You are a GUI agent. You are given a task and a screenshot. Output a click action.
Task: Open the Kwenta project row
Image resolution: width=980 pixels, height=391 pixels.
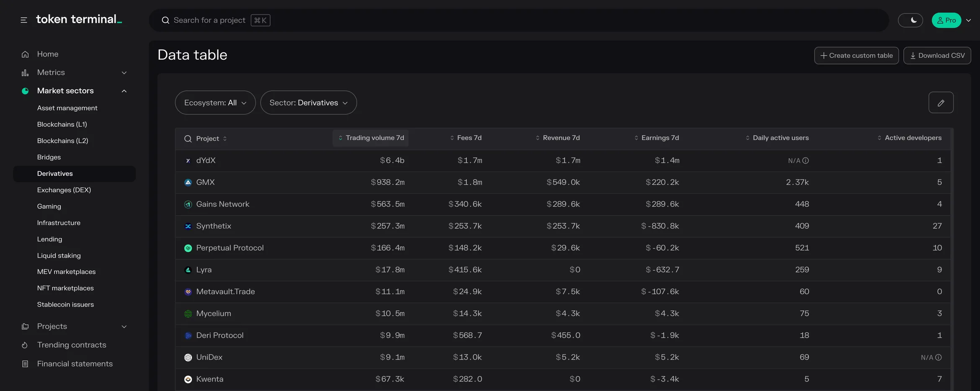[x=562, y=379]
